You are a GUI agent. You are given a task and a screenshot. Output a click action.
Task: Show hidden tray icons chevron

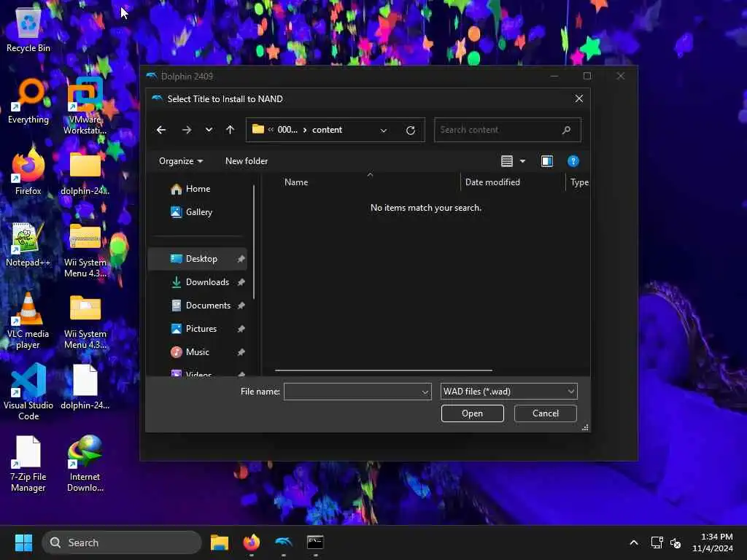pos(634,542)
